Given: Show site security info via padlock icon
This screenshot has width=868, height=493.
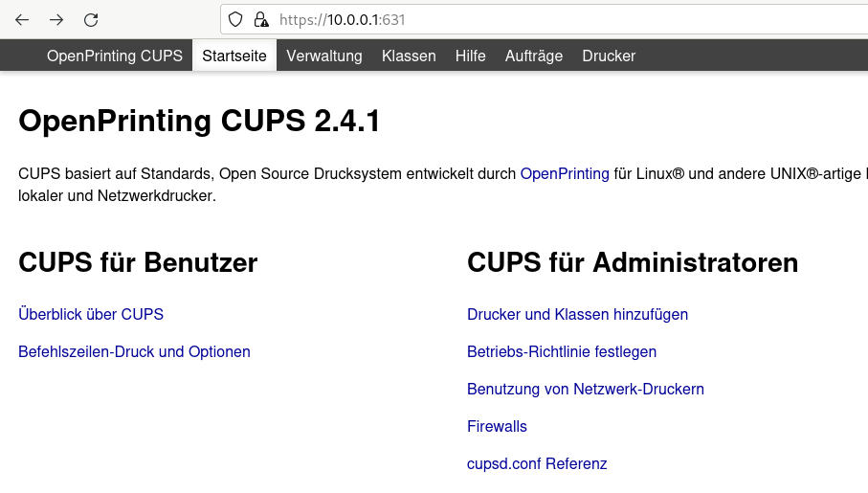Looking at the screenshot, I should click(x=260, y=20).
